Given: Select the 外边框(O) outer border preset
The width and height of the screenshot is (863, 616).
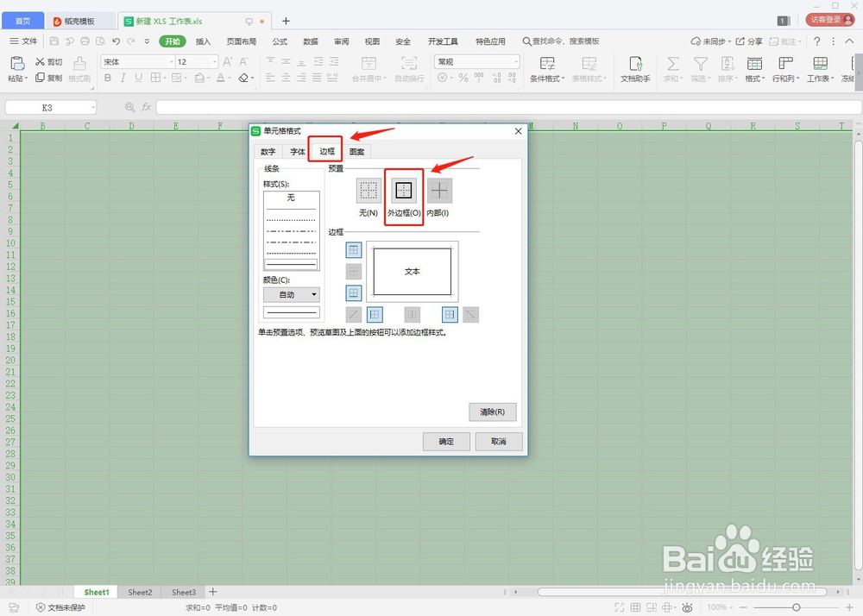Looking at the screenshot, I should coord(404,191).
